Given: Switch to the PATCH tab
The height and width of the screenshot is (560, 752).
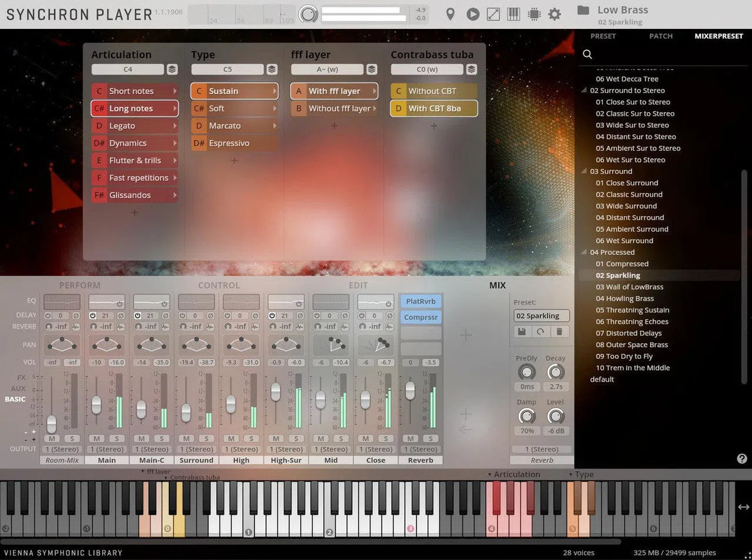Looking at the screenshot, I should [661, 36].
